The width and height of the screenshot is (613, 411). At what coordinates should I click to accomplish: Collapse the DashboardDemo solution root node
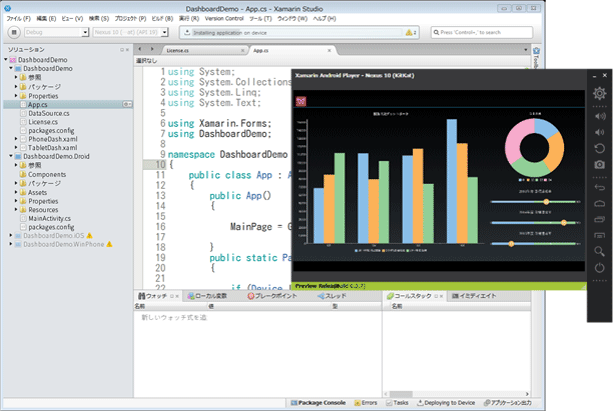coord(6,59)
